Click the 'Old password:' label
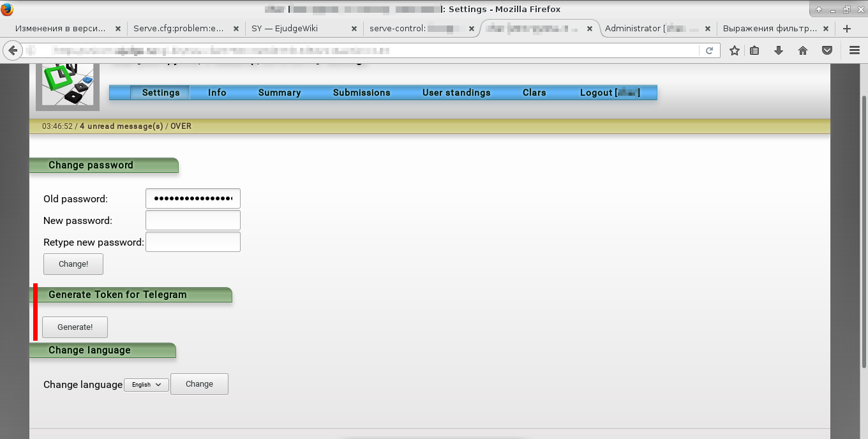The width and height of the screenshot is (868, 439). 75,199
